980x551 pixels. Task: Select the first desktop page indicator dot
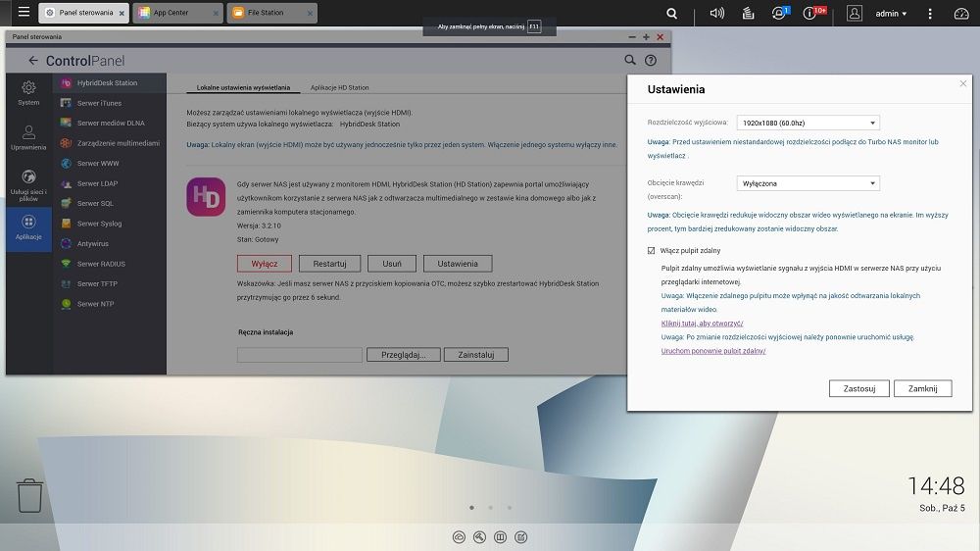click(472, 508)
